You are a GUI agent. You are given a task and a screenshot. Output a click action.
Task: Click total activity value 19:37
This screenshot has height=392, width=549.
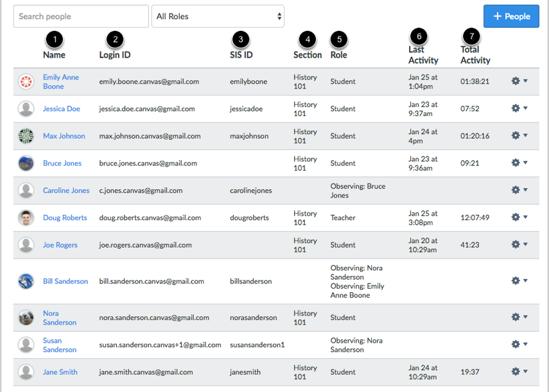(470, 372)
